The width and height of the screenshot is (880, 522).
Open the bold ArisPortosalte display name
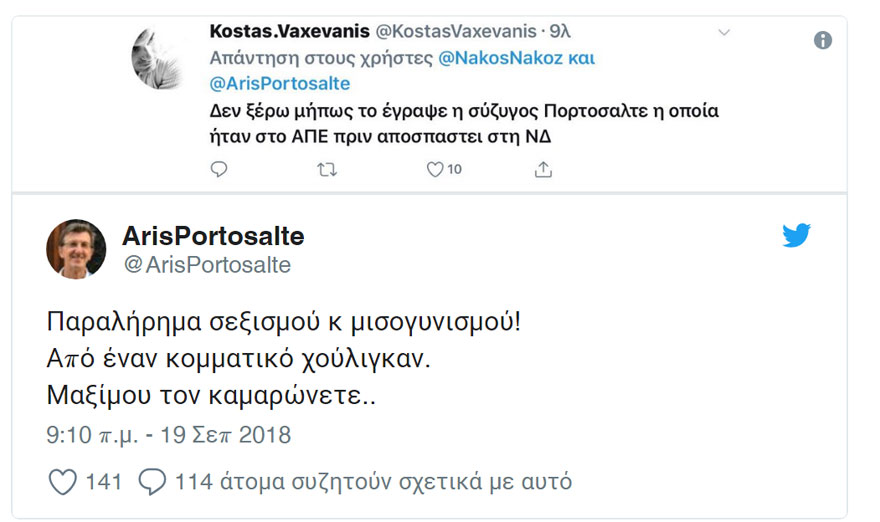pos(212,237)
